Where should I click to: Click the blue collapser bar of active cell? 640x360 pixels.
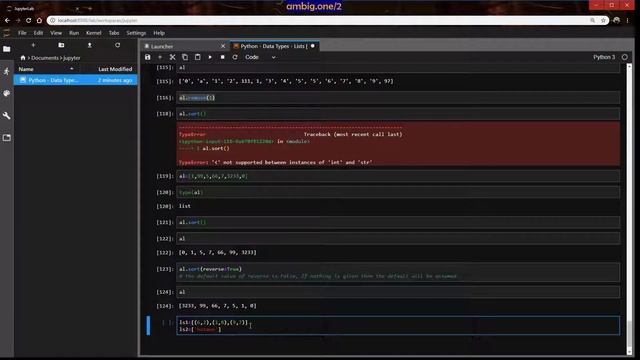(148, 325)
